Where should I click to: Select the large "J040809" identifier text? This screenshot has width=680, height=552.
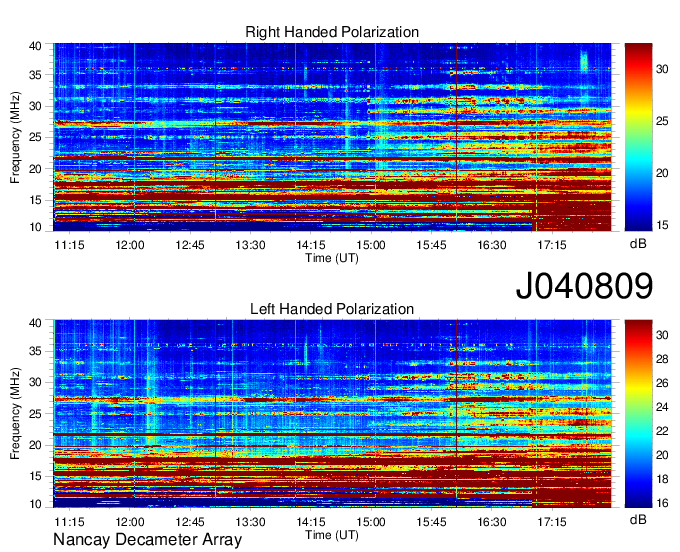pos(584,286)
